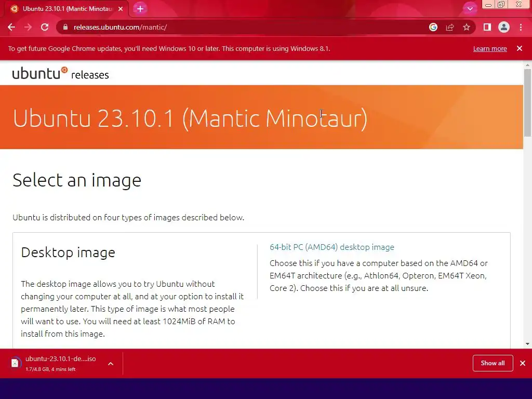
Task: Open 64-bit PC (AMD64) desktop image link
Action: (332, 247)
